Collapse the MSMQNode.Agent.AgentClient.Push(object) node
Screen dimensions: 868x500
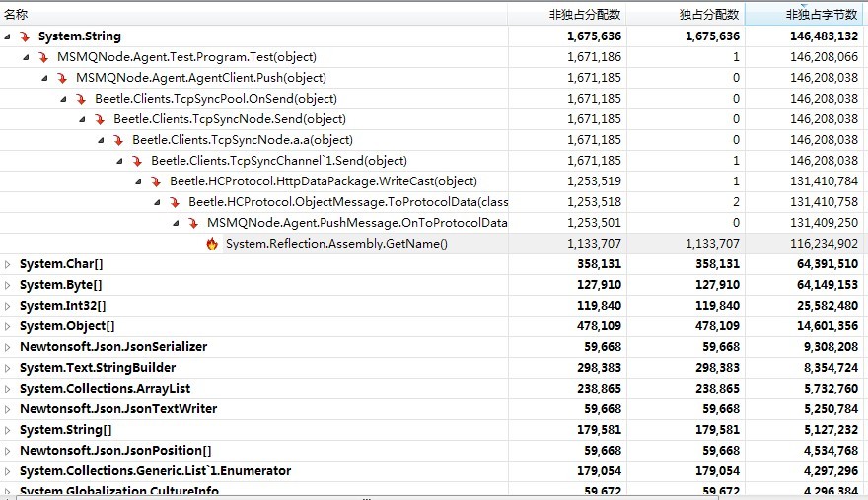coord(44,78)
